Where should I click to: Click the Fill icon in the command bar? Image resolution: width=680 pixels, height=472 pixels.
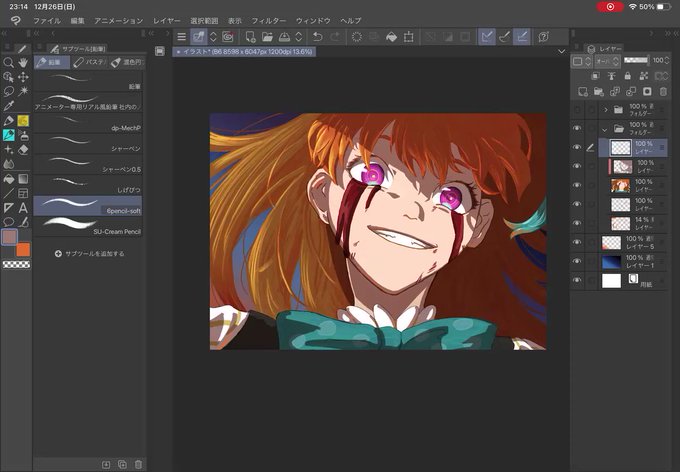(x=391, y=37)
